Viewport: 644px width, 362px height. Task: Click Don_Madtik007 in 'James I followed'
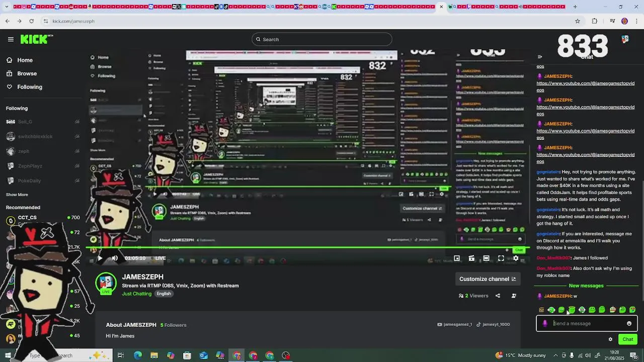[x=553, y=258]
